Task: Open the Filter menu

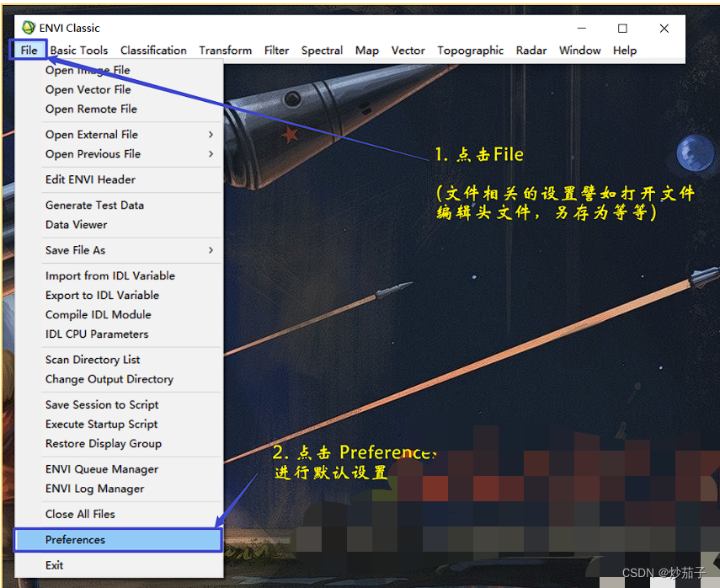Action: 276,50
